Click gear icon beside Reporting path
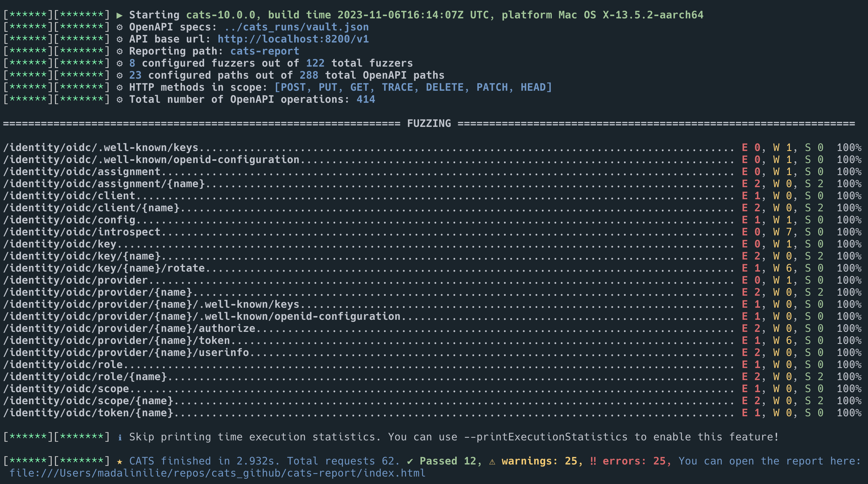The image size is (868, 484). (x=119, y=52)
